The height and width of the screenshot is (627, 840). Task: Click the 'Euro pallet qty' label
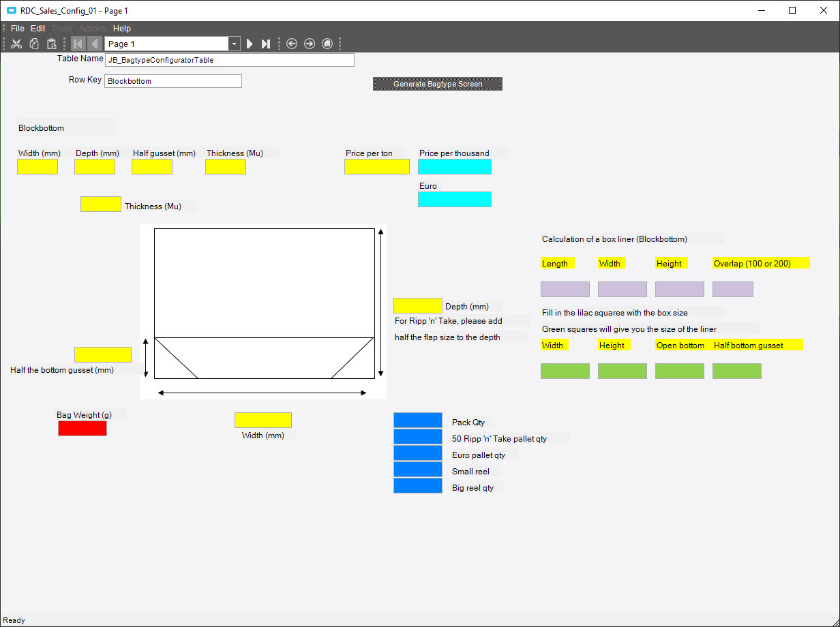point(480,455)
